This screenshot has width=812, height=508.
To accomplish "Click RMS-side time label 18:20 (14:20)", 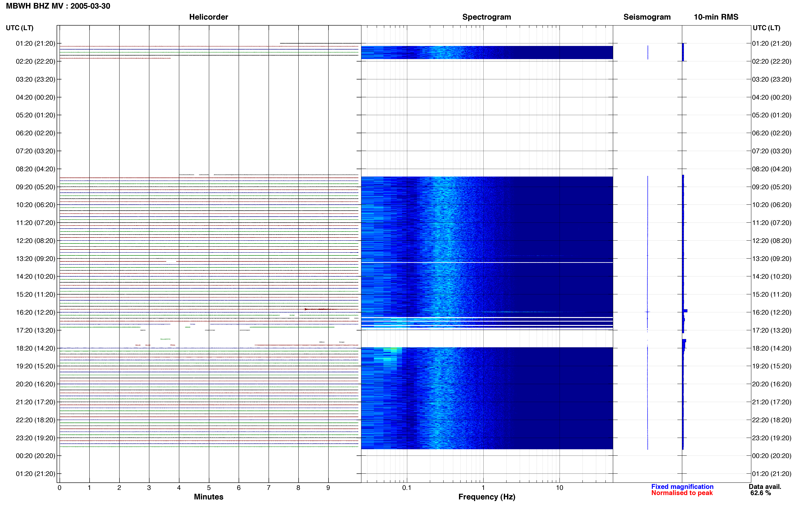I will coord(772,348).
